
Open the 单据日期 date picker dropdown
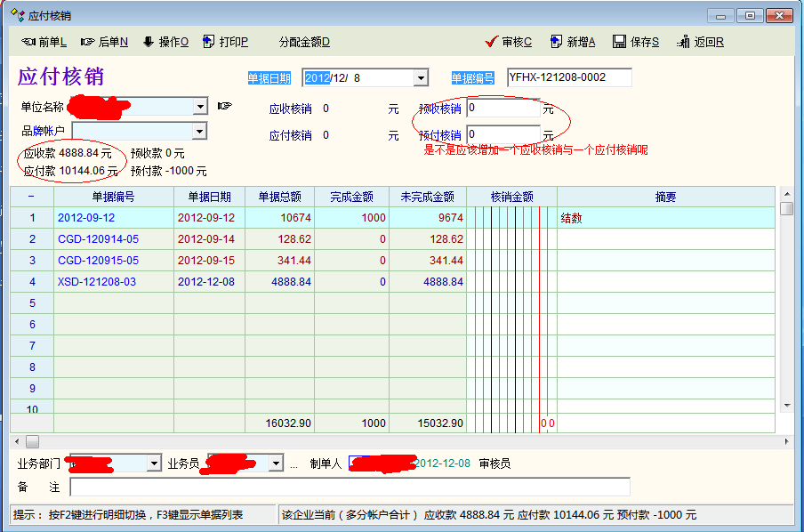(421, 78)
